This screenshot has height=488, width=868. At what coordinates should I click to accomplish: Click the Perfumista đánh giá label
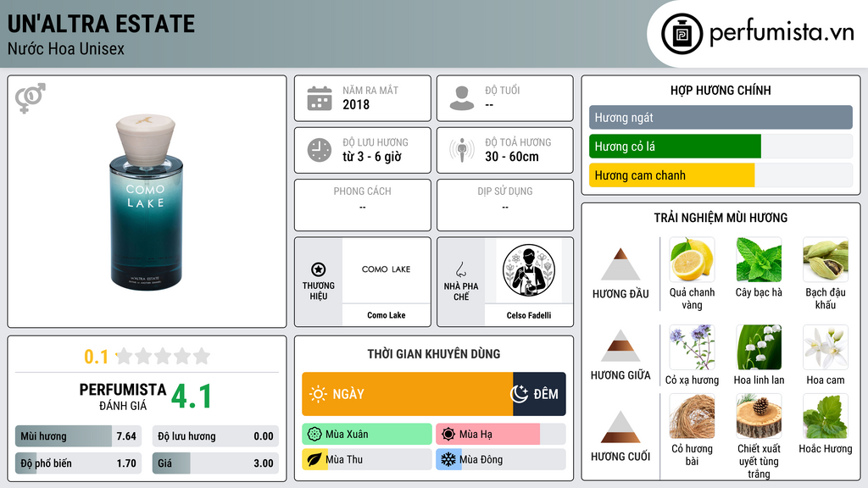pyautogui.click(x=123, y=396)
